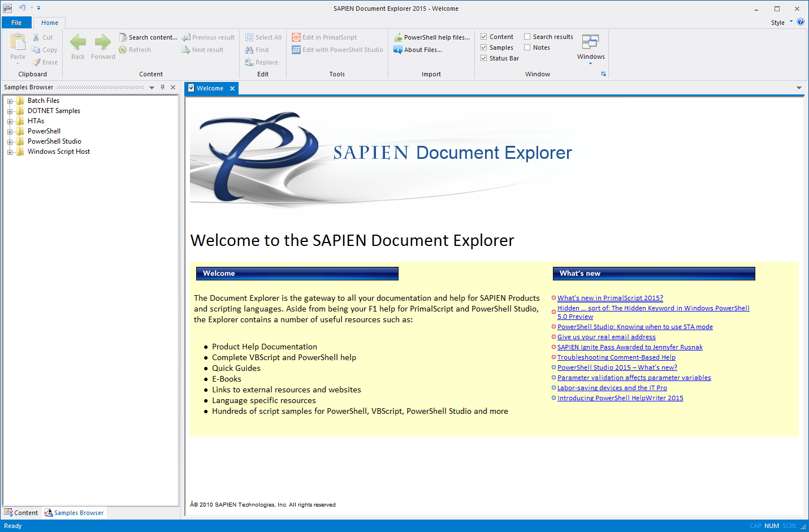
Task: Click the Help question mark icon
Action: (x=801, y=22)
